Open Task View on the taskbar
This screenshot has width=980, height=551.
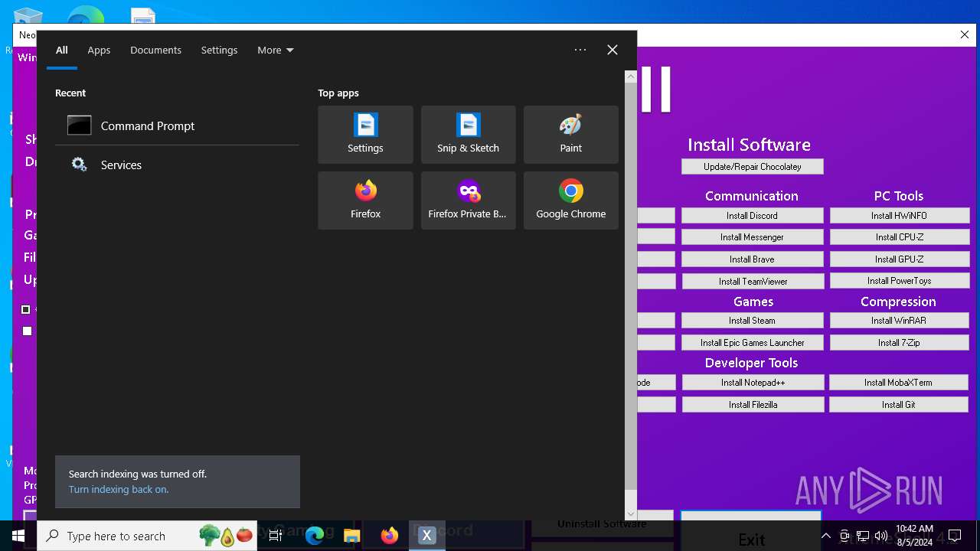click(276, 536)
